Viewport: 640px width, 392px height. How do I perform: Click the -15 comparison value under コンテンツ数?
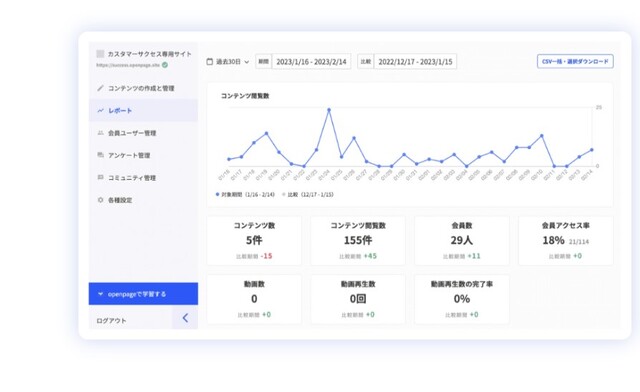pos(267,256)
